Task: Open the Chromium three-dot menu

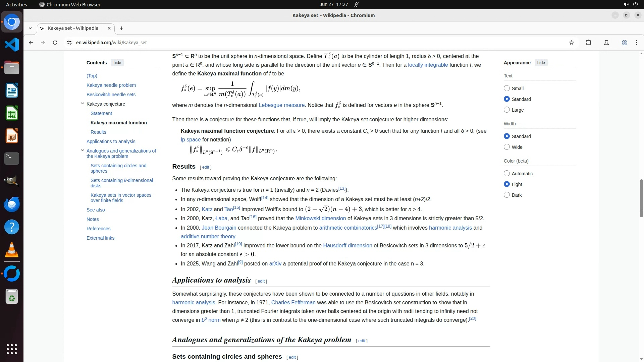Action: [636, 43]
